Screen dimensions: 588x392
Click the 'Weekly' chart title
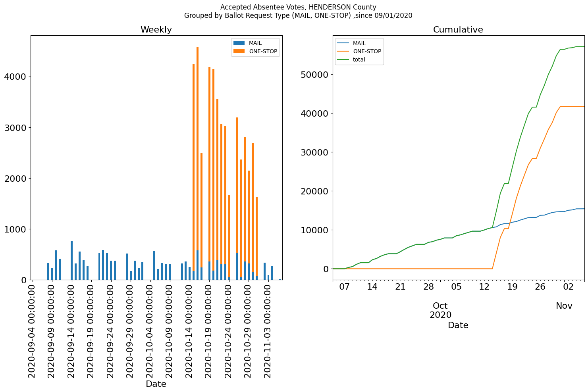pyautogui.click(x=156, y=30)
